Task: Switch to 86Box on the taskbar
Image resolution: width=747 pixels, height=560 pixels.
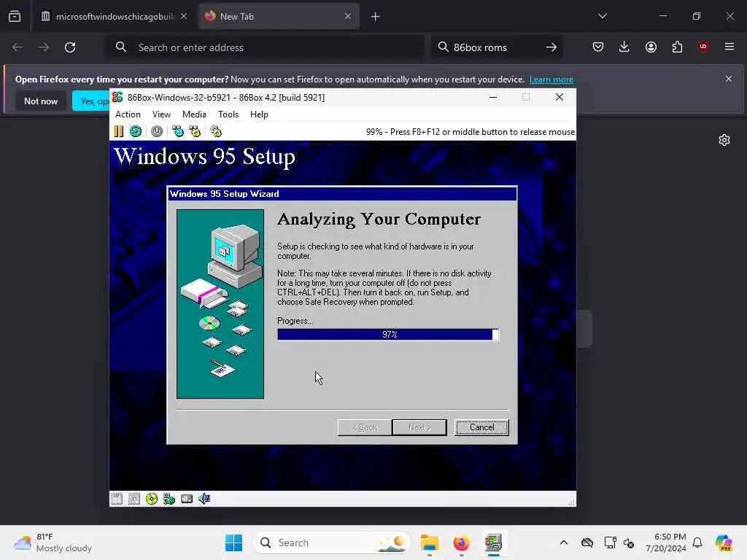Action: [x=494, y=542]
